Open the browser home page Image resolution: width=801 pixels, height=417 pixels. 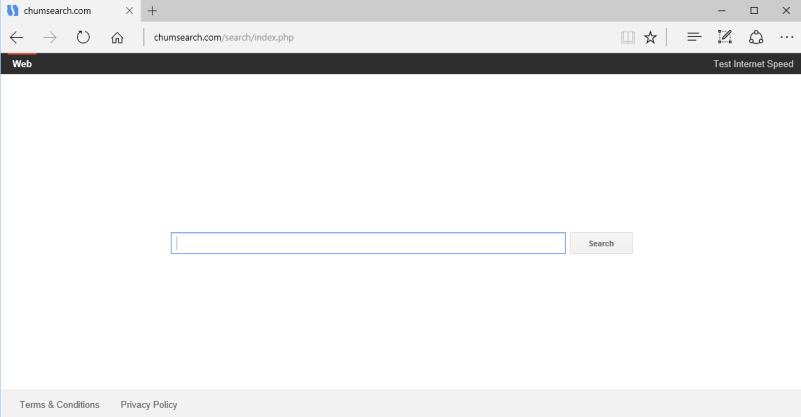coord(117,37)
